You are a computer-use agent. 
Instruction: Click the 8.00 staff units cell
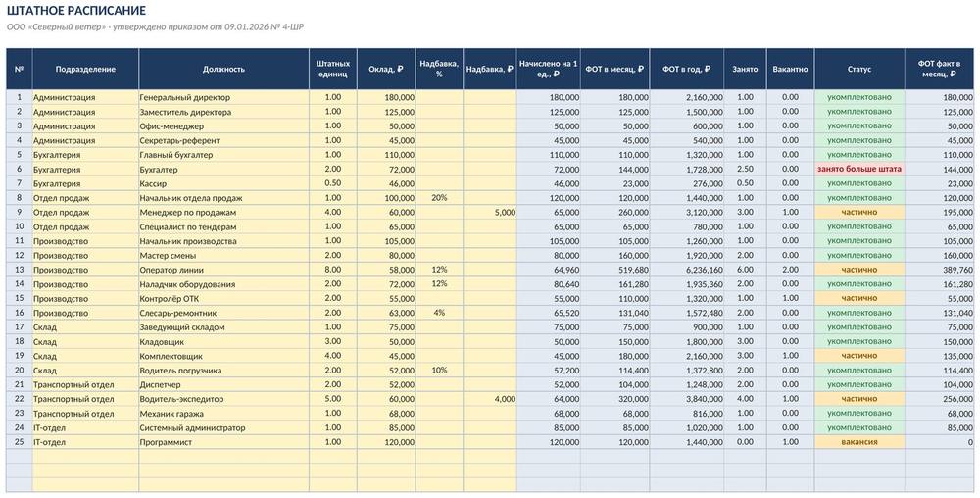pyautogui.click(x=333, y=270)
